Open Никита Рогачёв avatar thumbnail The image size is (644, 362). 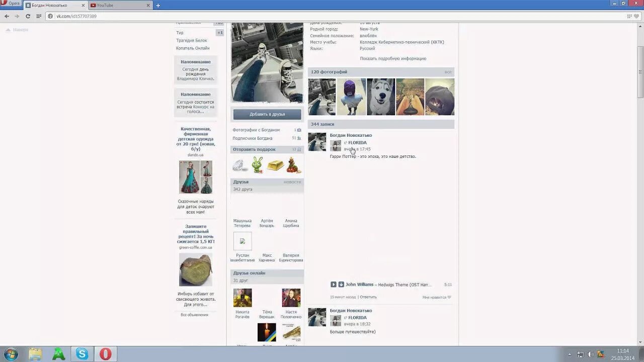coord(243,298)
